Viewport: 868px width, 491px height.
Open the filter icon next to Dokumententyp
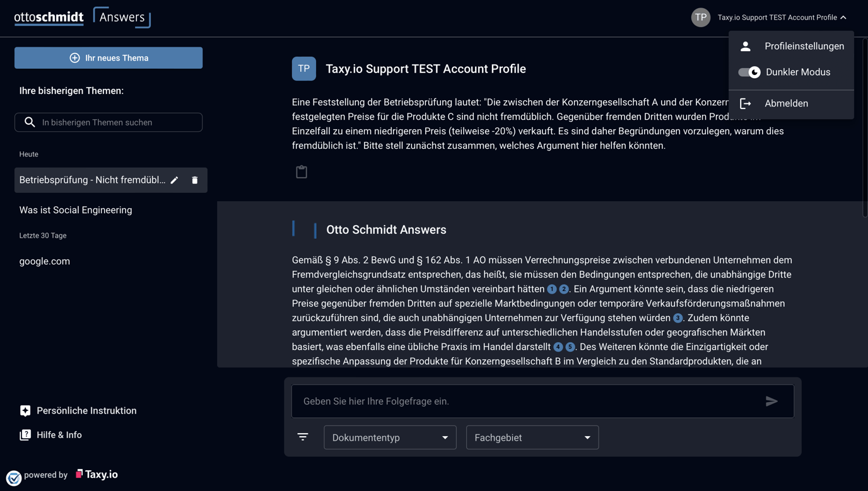tap(303, 436)
